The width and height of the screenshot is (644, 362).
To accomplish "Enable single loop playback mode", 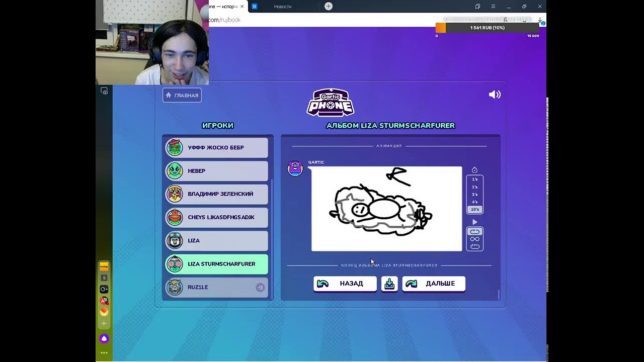I will [x=475, y=232].
